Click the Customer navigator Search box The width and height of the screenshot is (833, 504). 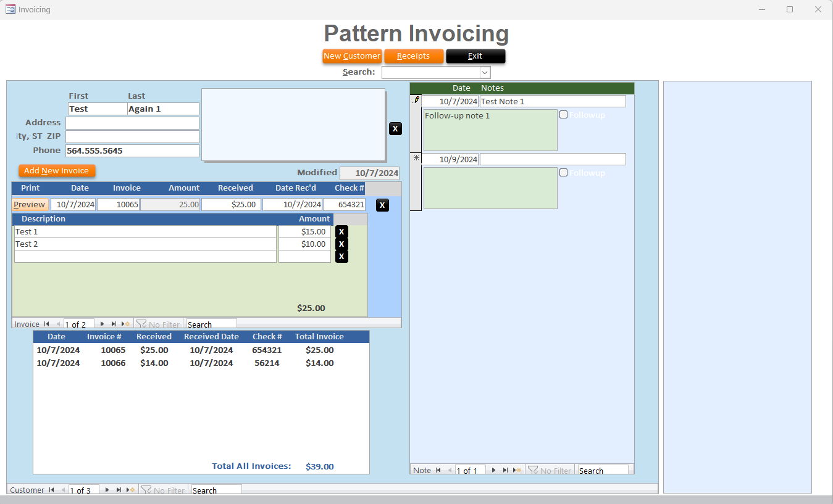tap(216, 490)
